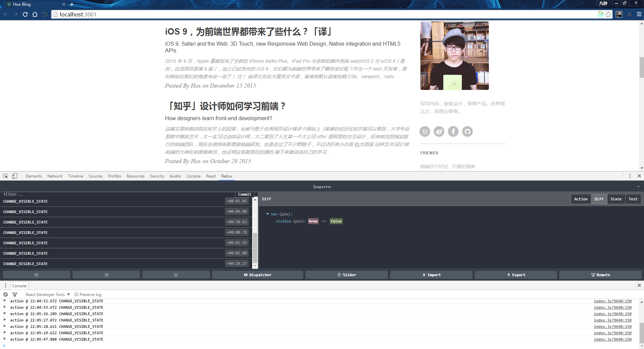Viewport: 644px width, 349px height.
Task: Click the Redux action filter field
Action: (118, 194)
